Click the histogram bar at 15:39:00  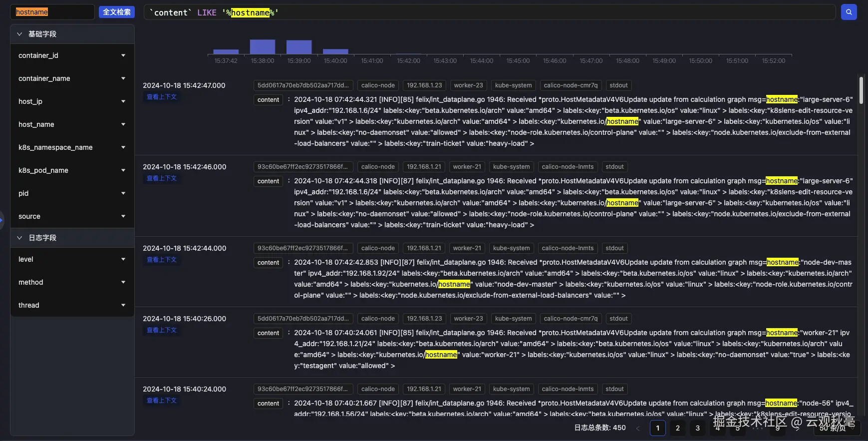pos(299,47)
